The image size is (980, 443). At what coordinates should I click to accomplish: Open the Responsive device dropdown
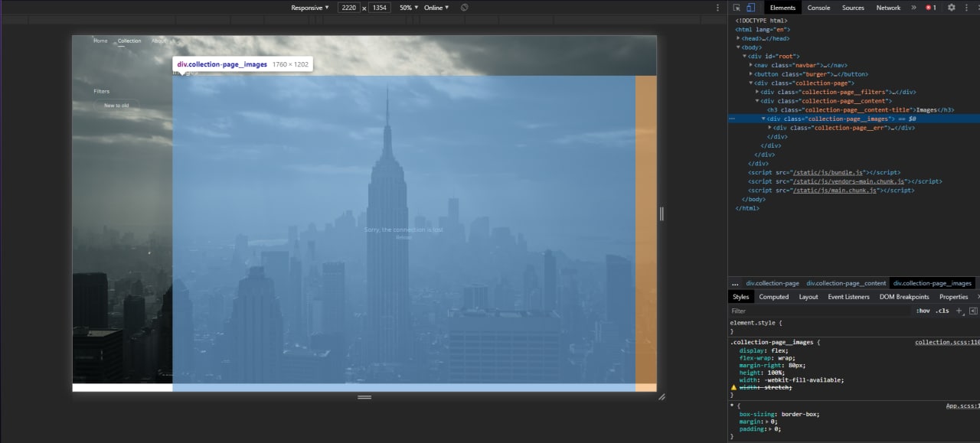pyautogui.click(x=310, y=8)
